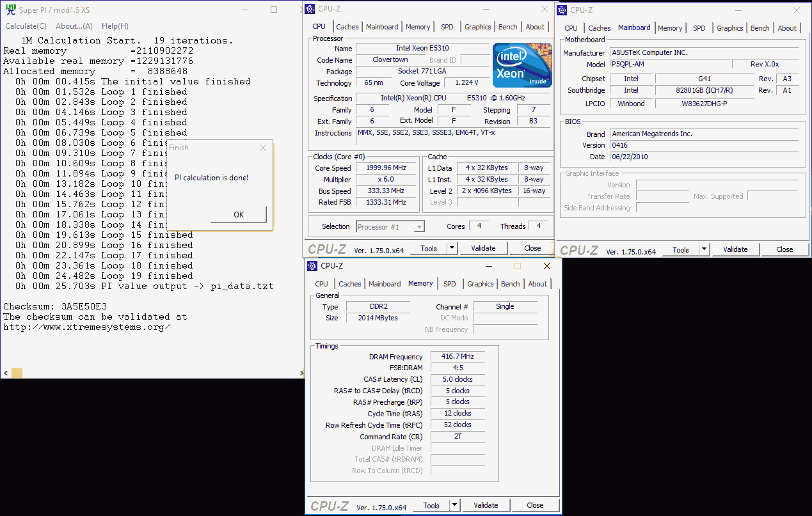Click the BIOS date 06/22/2010 value
Image resolution: width=812 pixels, height=516 pixels.
click(x=704, y=157)
